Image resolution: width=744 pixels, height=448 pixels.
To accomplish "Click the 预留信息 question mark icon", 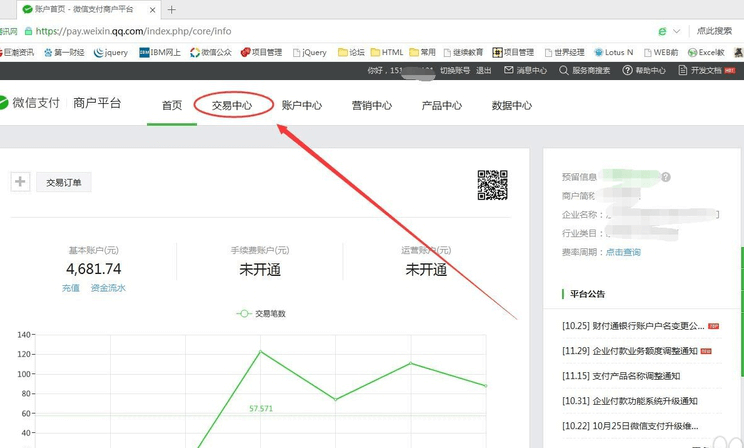I will click(x=666, y=177).
